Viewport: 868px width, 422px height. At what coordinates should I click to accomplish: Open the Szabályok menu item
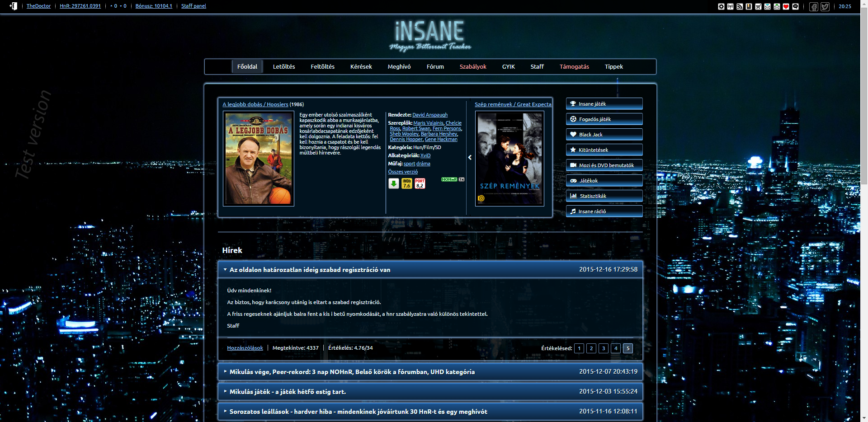[x=473, y=66]
